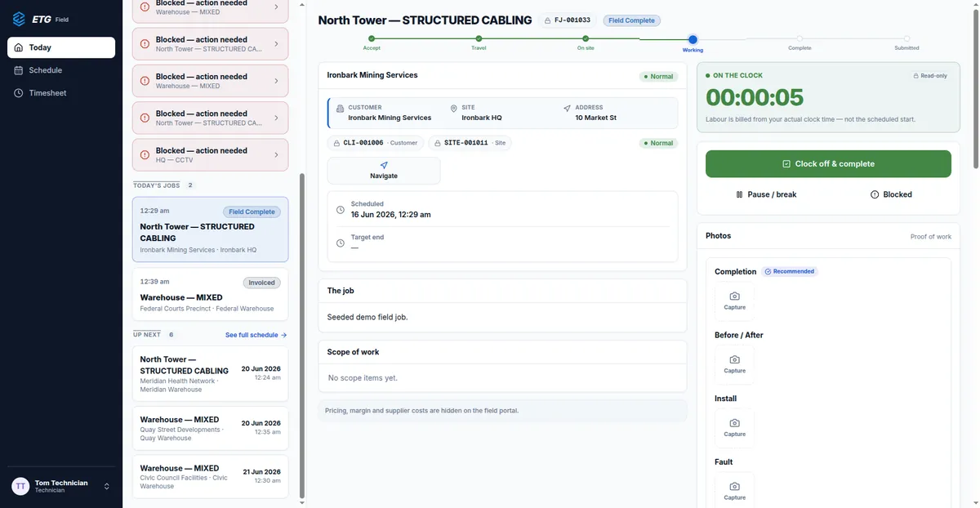The width and height of the screenshot is (980, 508).
Task: Click Clock off & complete button
Action: coord(828,163)
